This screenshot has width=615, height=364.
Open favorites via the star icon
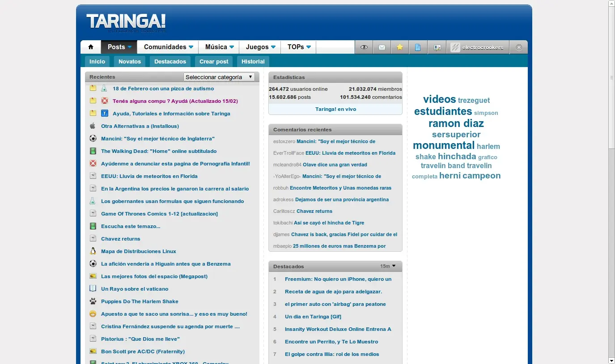pos(400,47)
